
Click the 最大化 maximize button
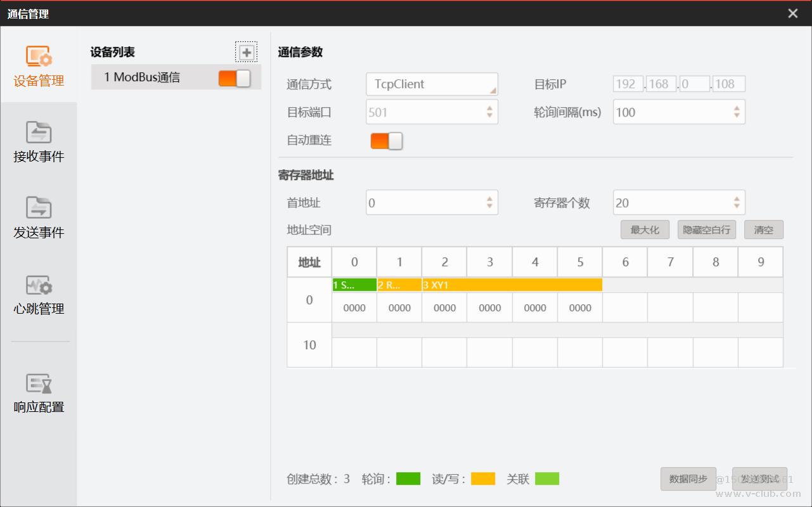click(x=645, y=230)
